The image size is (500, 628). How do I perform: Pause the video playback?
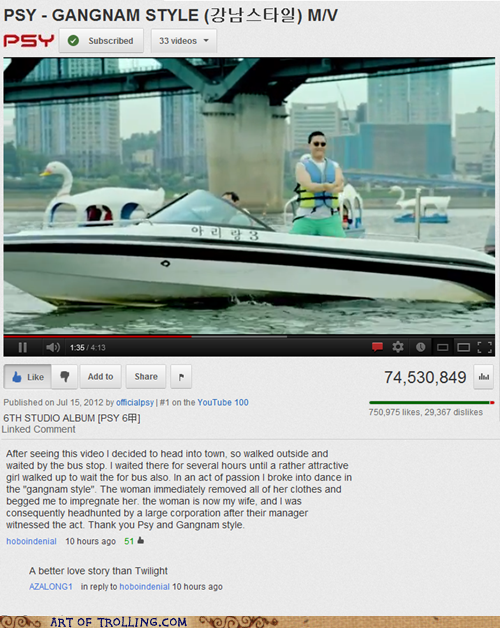pyautogui.click(x=23, y=347)
